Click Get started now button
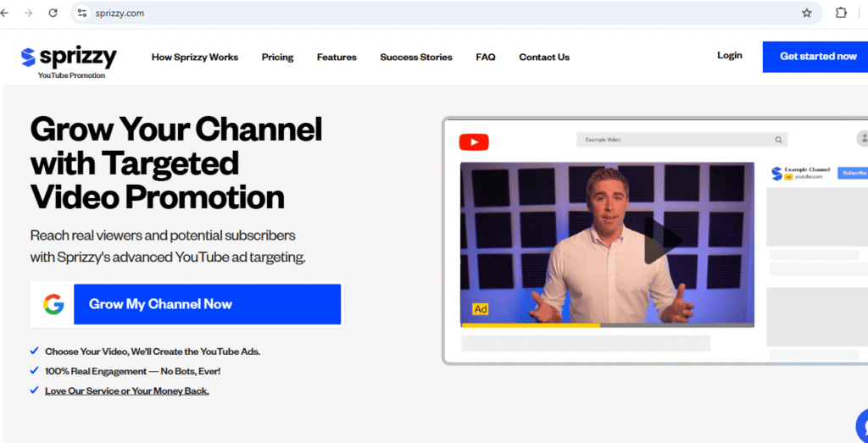Viewport: 868px width, 443px height. [815, 57]
